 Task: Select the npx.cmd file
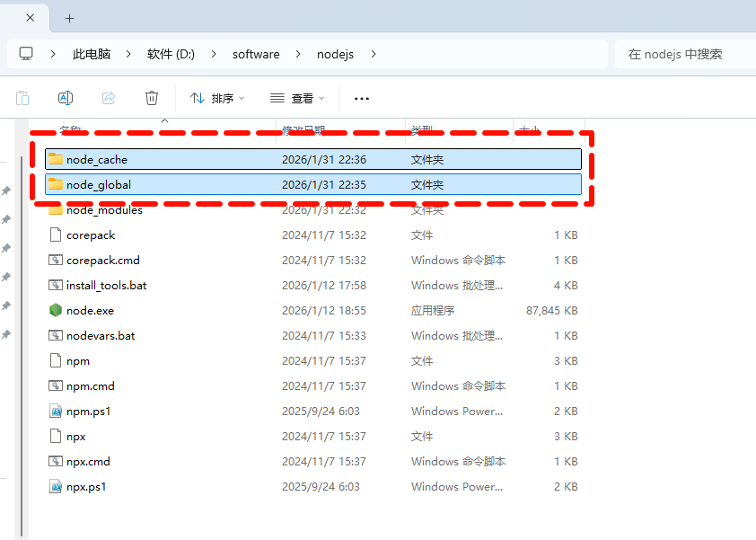(x=313, y=461)
